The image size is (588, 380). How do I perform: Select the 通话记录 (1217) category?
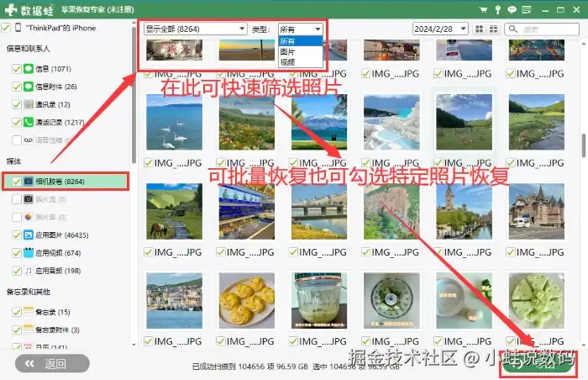pyautogui.click(x=60, y=122)
